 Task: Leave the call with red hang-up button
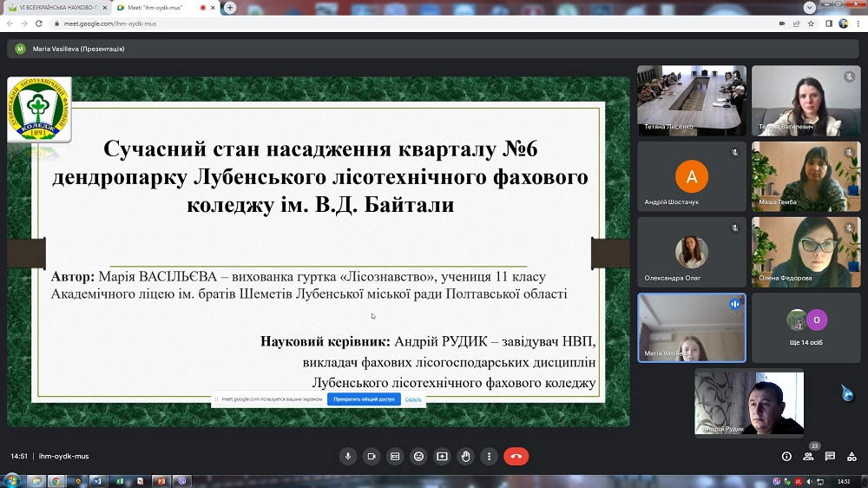[x=516, y=457]
